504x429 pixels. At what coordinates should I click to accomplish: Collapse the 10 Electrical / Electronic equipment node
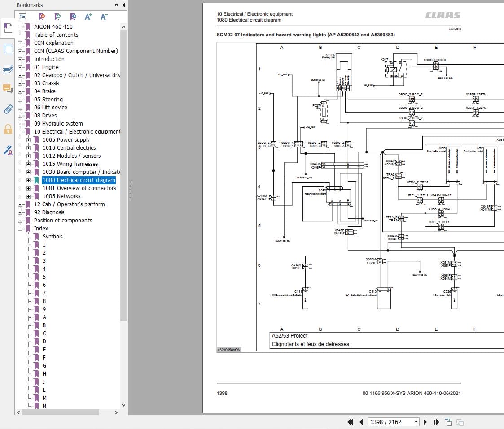[20, 132]
